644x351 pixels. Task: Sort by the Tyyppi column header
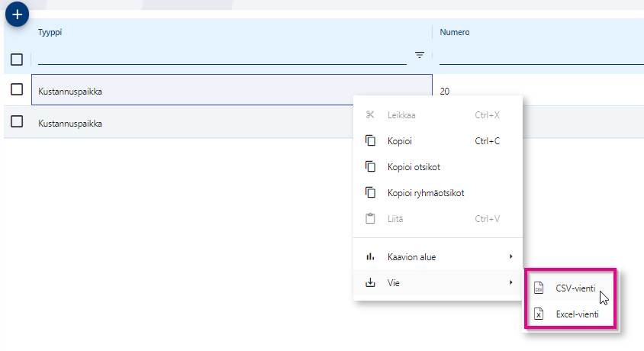click(x=49, y=32)
